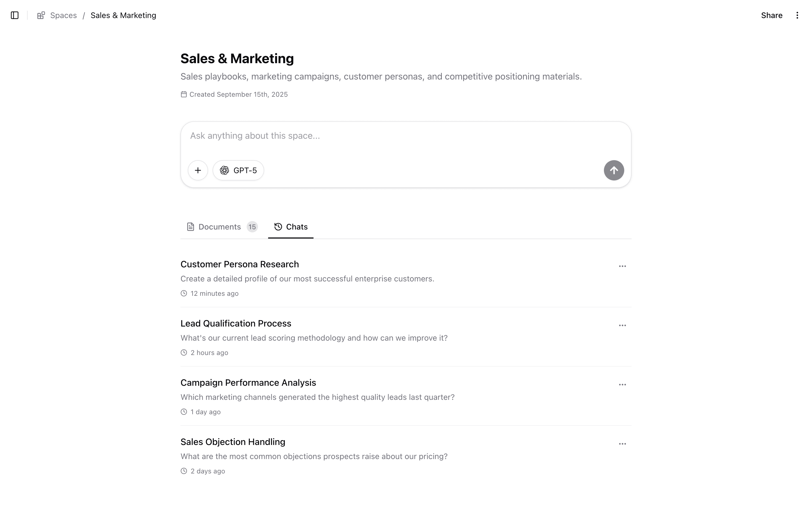Screen dimensions: 812x507
Task: Open the Sales Objection Handling chat
Action: pyautogui.click(x=233, y=442)
